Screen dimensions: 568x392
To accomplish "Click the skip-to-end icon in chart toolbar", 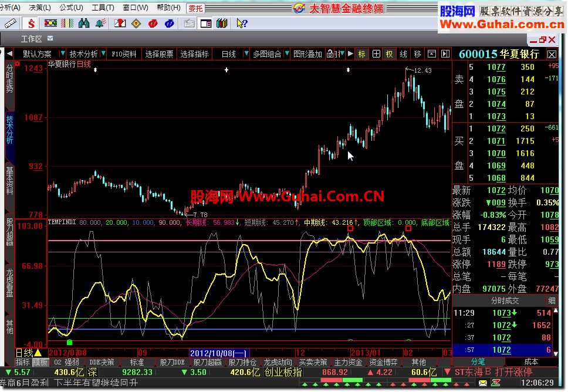I will [x=445, y=54].
